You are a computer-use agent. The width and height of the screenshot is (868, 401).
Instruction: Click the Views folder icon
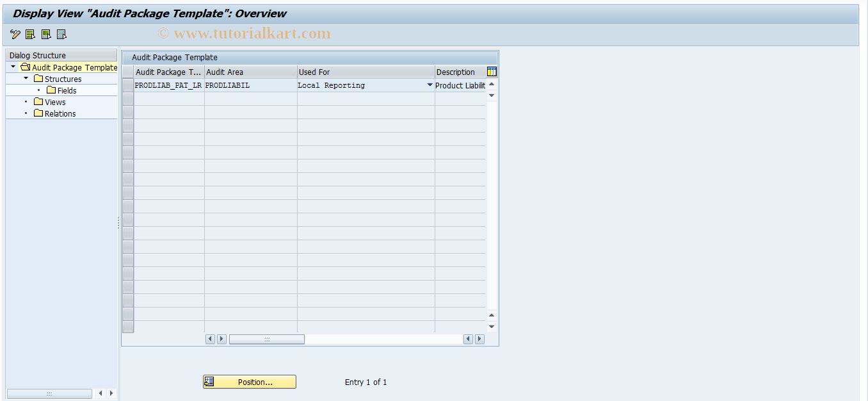click(38, 102)
